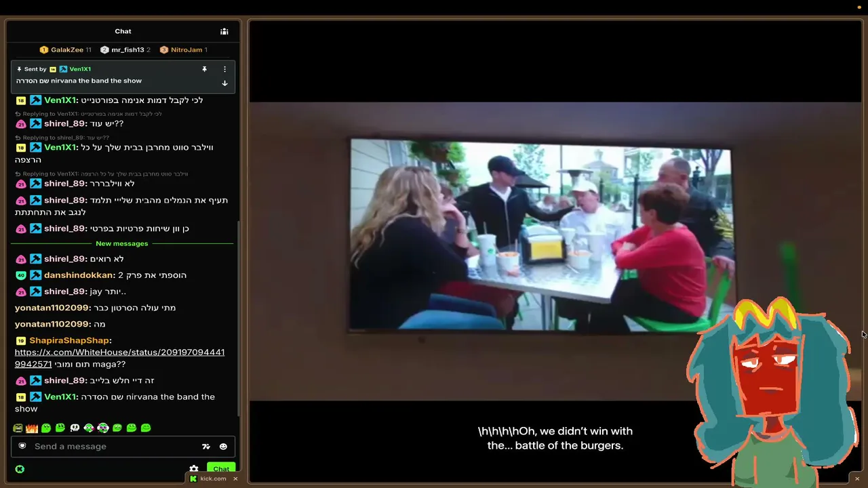Screen dimensions: 868x488
Task: Click the chat identity badge icon in message box
Action: (22, 446)
